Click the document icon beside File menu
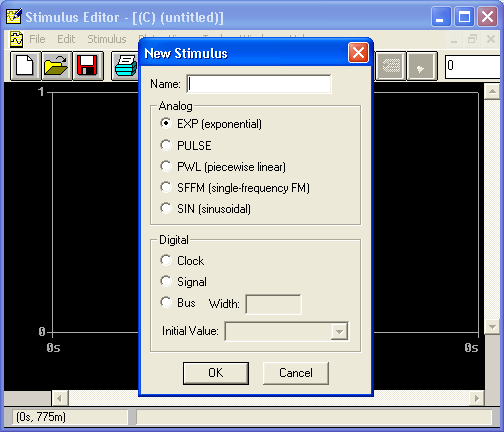The height and width of the screenshot is (432, 504). (x=16, y=39)
